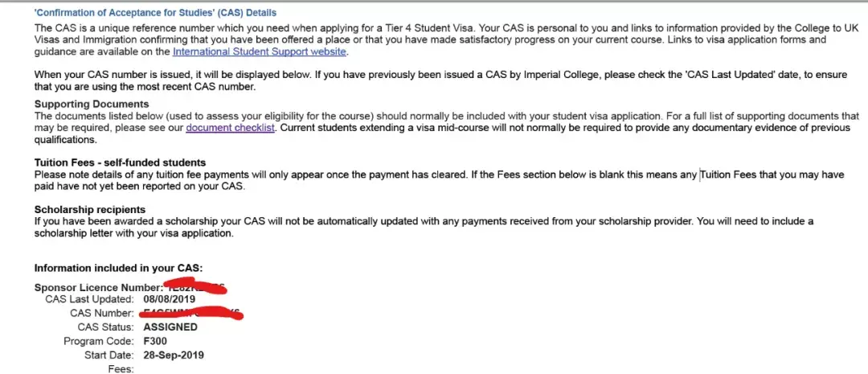868x374 pixels.
Task: Click the redacted Sponsor Licence Number value
Action: (194, 286)
